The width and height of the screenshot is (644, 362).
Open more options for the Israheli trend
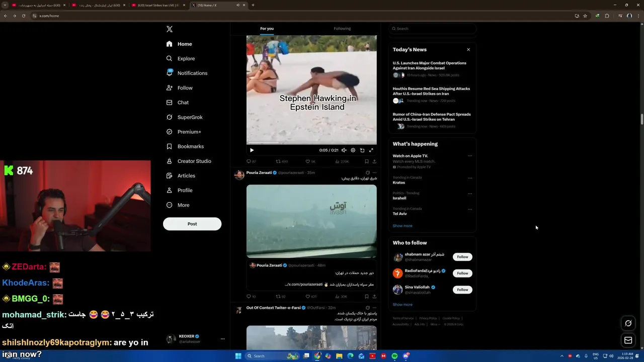tap(470, 194)
